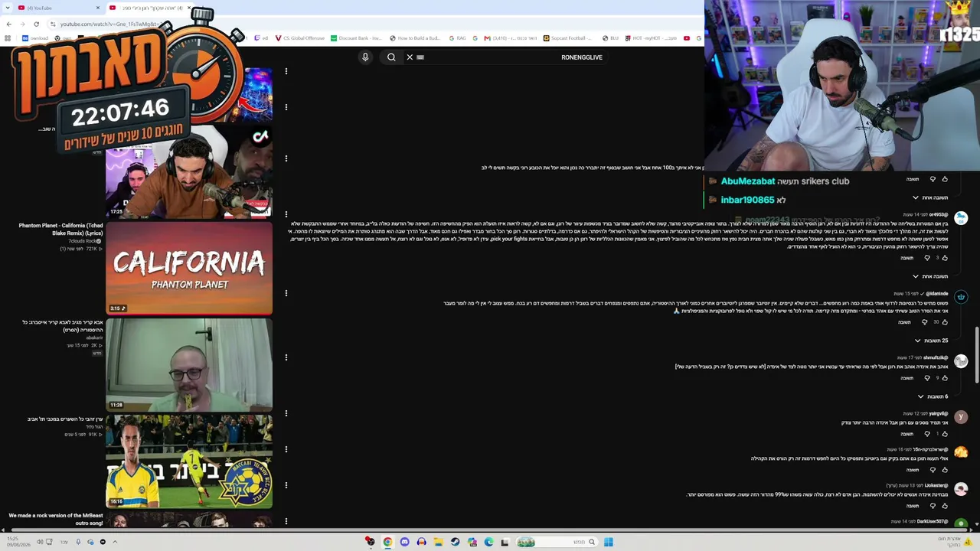Open @or4953 channel avatar
Screen dimensions: 980x551
pyautogui.click(x=961, y=218)
